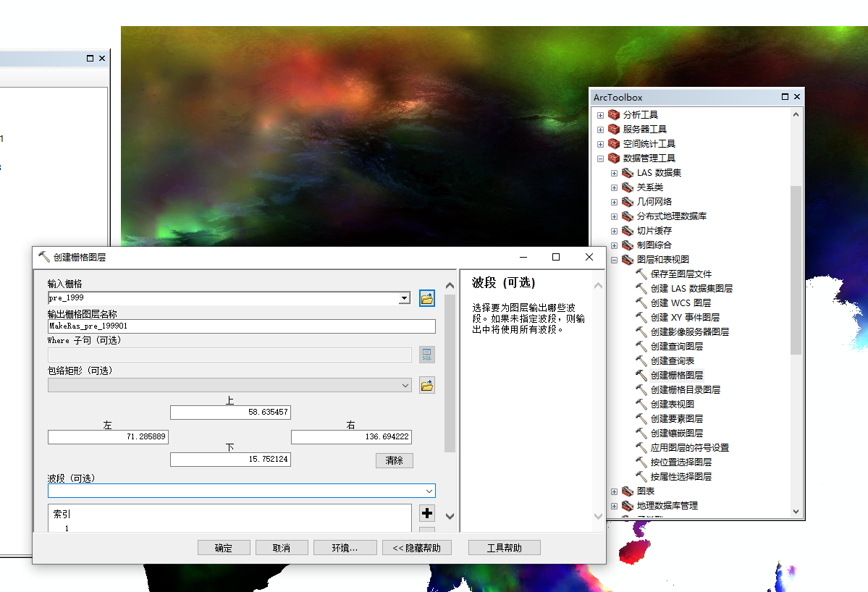Open the 波段 dropdown list
The image size is (868, 592).
point(430,491)
